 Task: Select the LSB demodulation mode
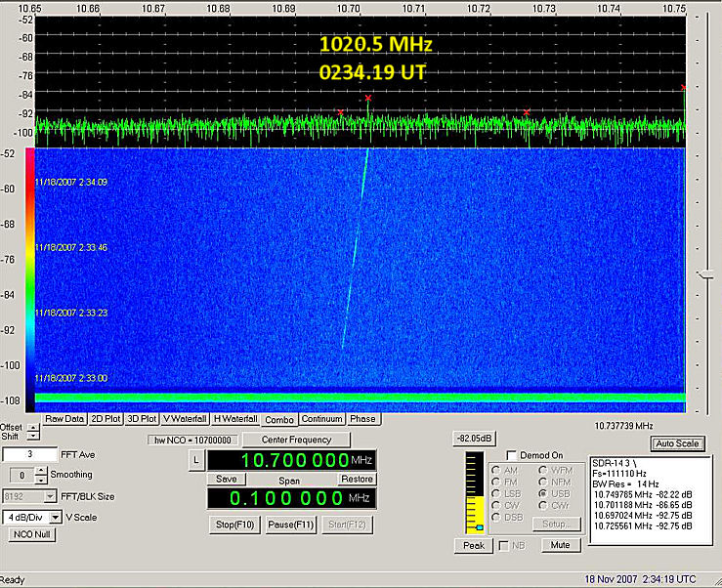point(496,493)
